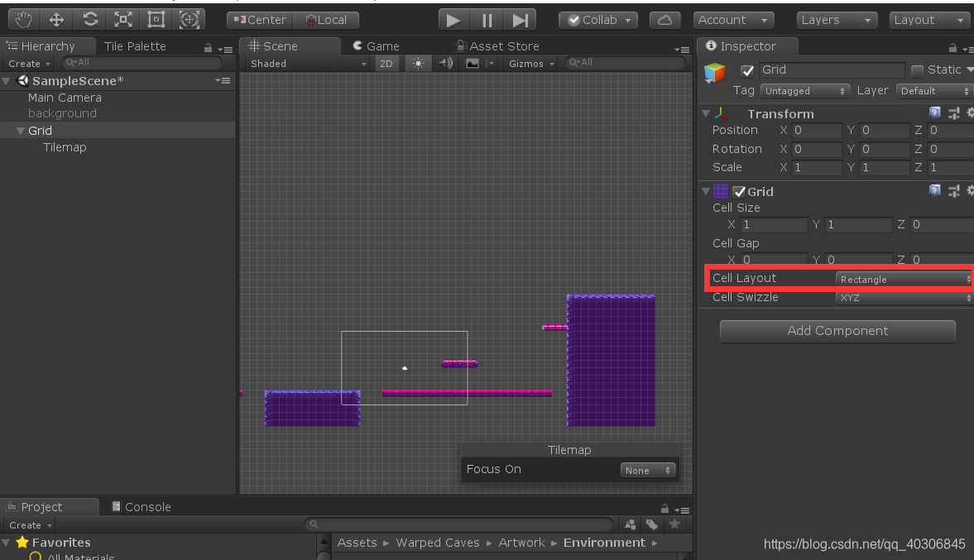Click the GameObject cube icon in Inspector

point(715,73)
